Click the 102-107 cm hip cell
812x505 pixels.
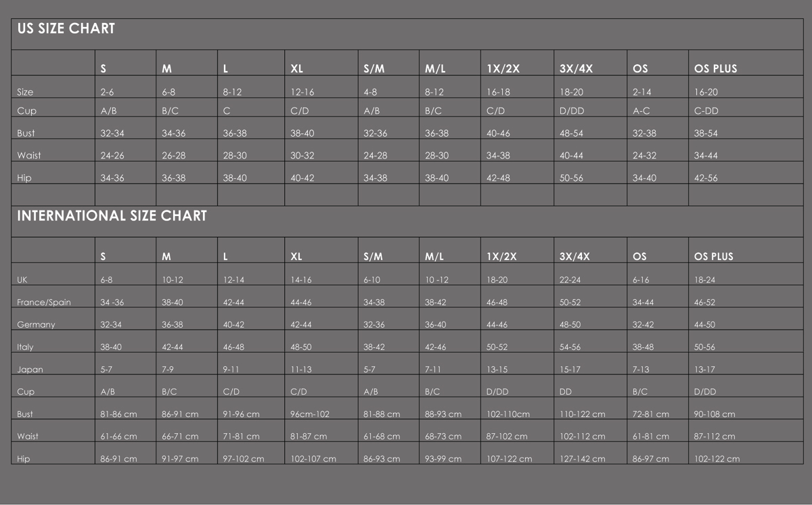[x=313, y=459]
